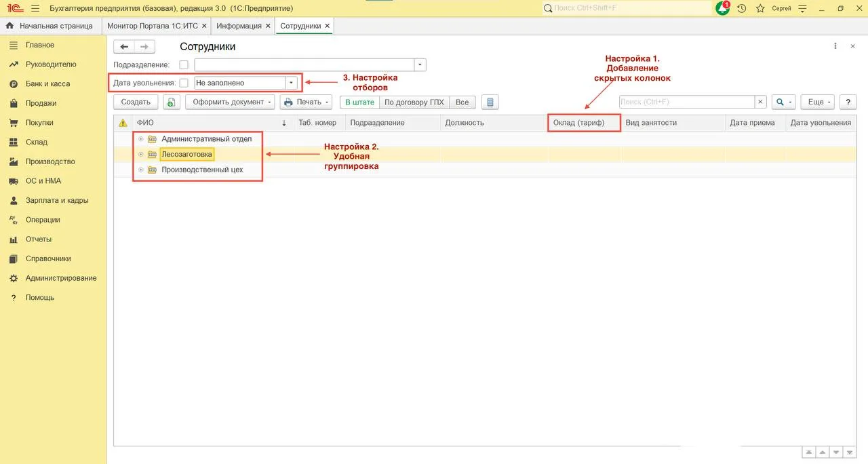Viewport: 868px width, 464px height.
Task: Clear the list search with the X
Action: pos(761,102)
